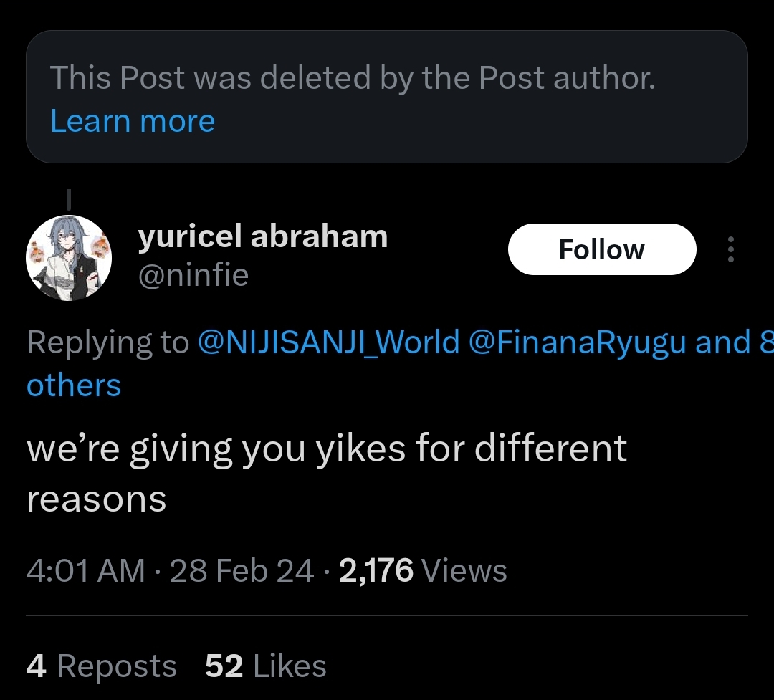Open the 4 Reposts list
Screen dimensions: 774x700
point(101,666)
